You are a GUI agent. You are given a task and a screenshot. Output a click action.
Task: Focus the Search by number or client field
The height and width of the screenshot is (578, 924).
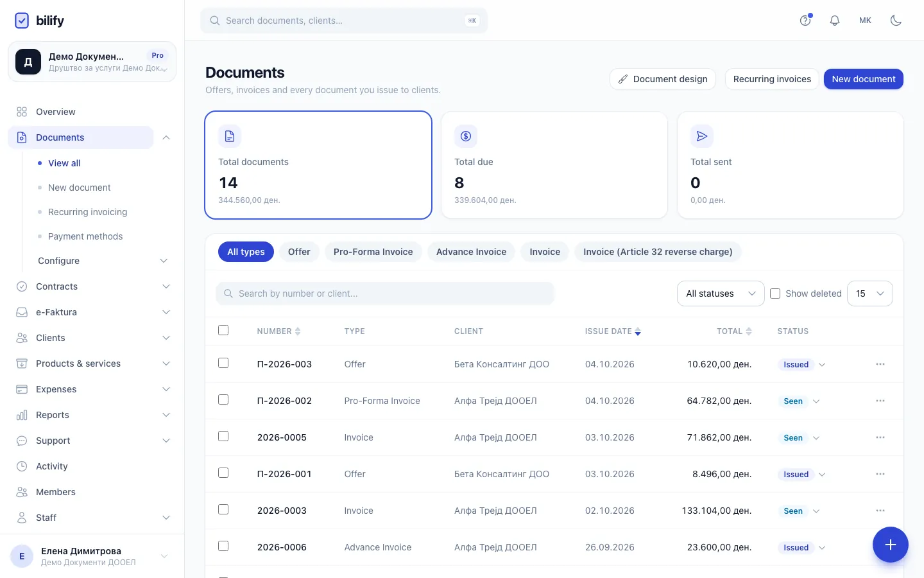[385, 293]
